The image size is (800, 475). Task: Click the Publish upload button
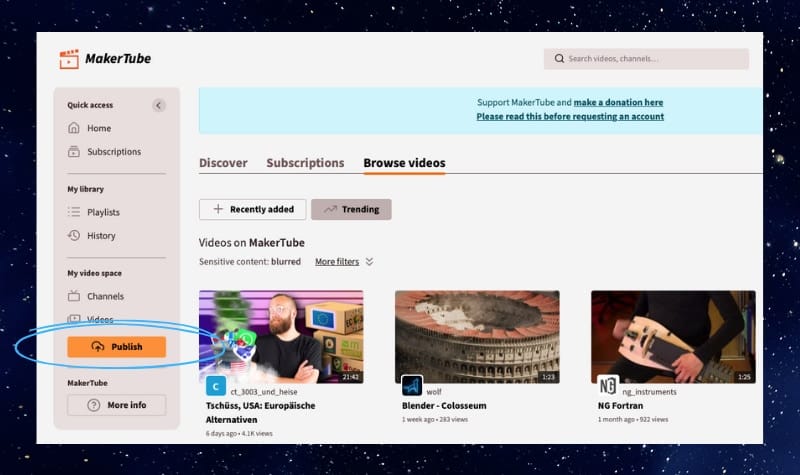[x=116, y=347]
